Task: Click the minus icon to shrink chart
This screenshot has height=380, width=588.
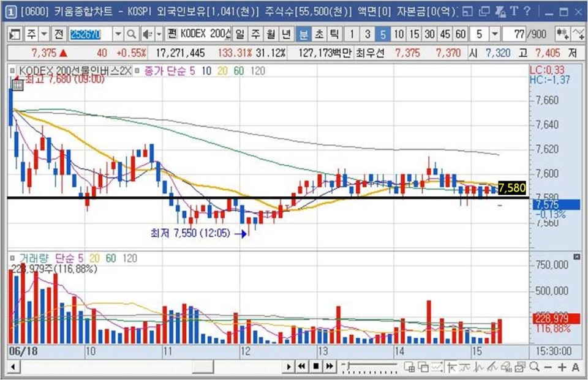Action: coord(548,367)
